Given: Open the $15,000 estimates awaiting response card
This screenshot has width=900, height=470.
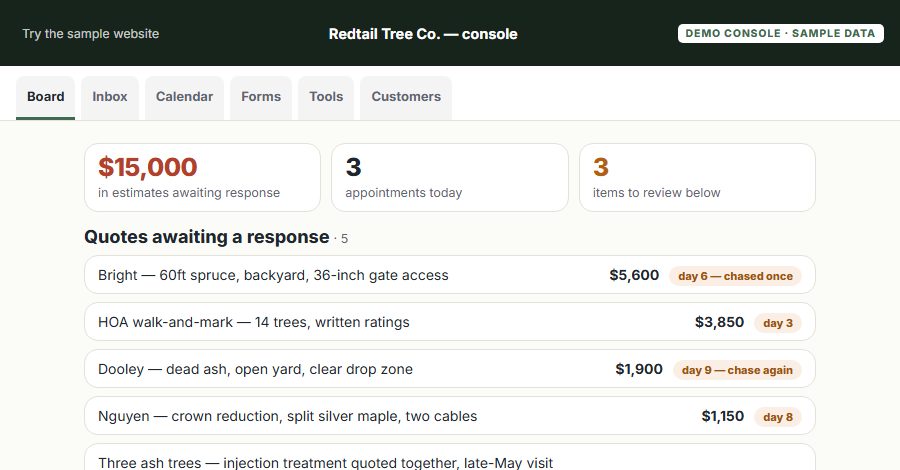Looking at the screenshot, I should [203, 177].
